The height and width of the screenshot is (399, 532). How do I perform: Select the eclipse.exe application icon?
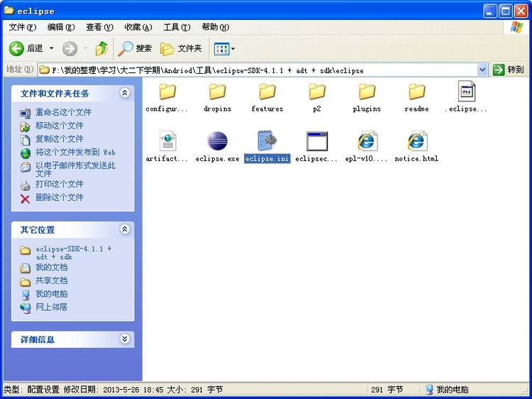(217, 142)
